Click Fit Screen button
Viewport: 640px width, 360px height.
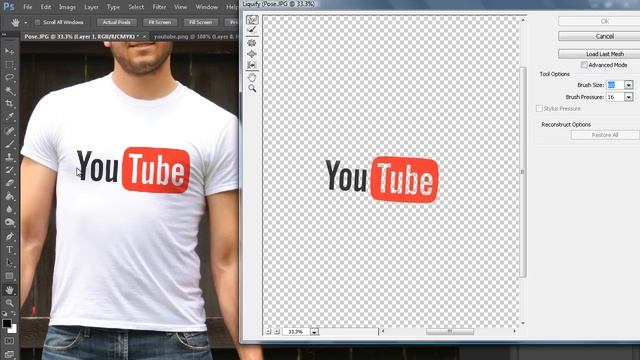pos(160,22)
